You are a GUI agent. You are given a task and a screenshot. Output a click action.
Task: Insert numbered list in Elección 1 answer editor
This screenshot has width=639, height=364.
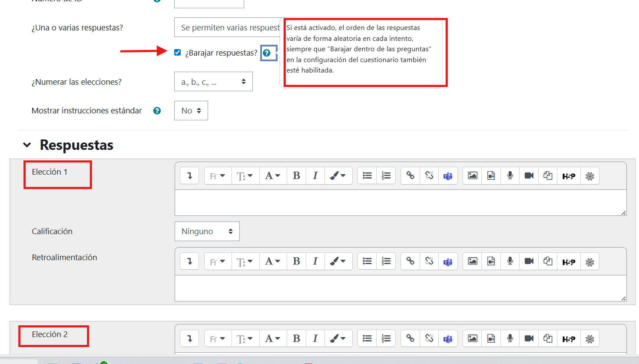click(x=386, y=175)
